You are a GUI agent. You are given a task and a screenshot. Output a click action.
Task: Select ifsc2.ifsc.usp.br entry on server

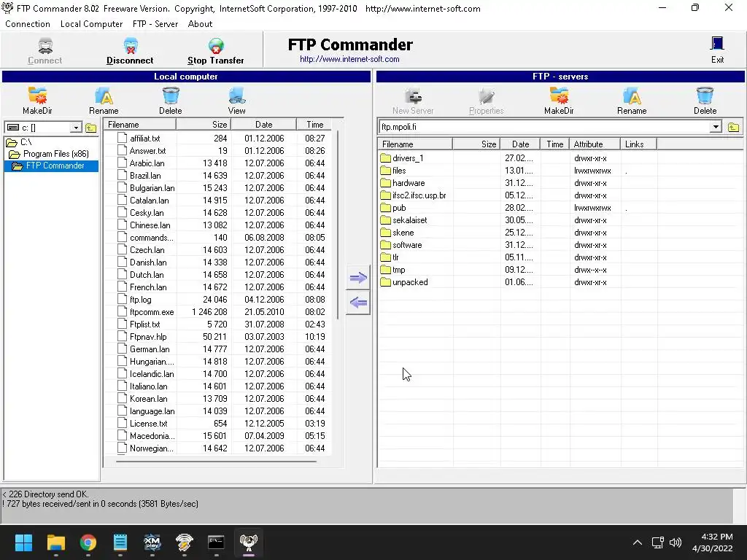tap(414, 195)
